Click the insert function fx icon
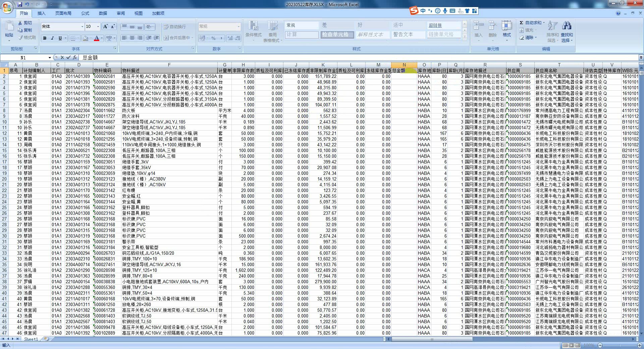Viewport: 644px width, 349px height. pyautogui.click(x=75, y=57)
